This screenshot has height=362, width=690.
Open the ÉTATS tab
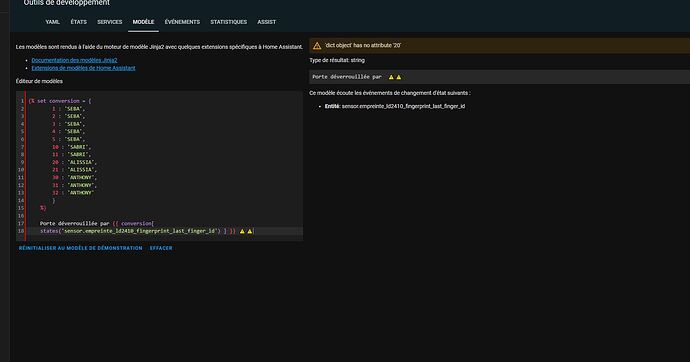pyautogui.click(x=79, y=22)
